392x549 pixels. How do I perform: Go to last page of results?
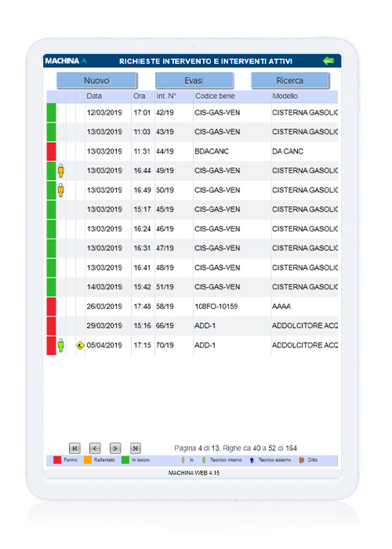(x=136, y=448)
